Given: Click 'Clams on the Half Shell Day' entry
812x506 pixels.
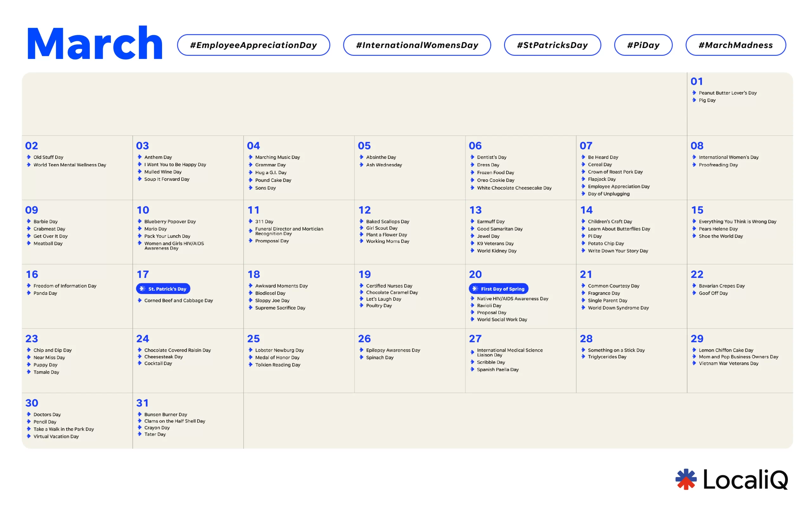Looking at the screenshot, I should [x=175, y=421].
